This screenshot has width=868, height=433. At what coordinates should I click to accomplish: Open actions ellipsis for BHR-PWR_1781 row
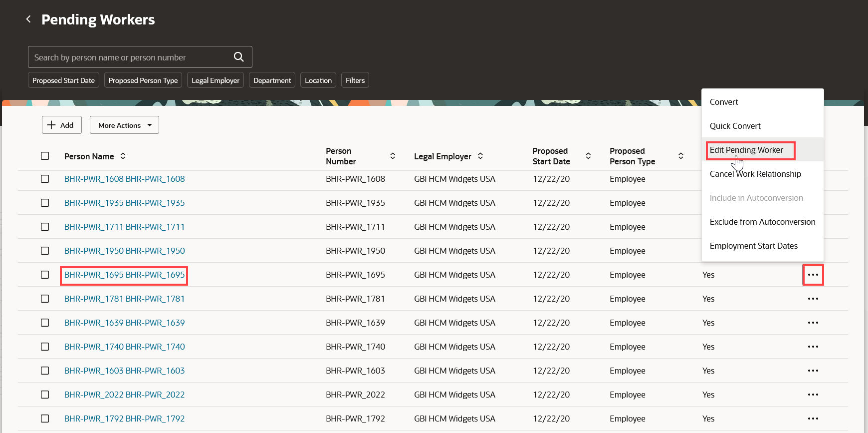[x=813, y=299]
